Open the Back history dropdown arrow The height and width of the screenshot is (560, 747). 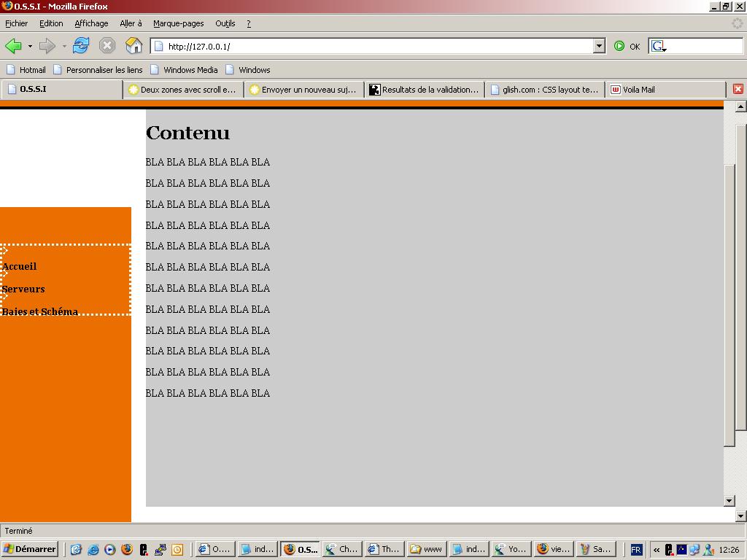click(x=30, y=47)
